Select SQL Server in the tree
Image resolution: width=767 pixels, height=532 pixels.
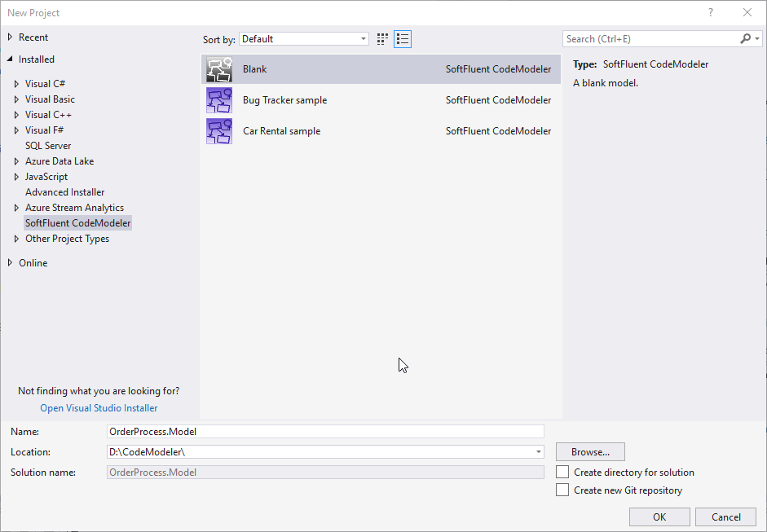pyautogui.click(x=48, y=146)
